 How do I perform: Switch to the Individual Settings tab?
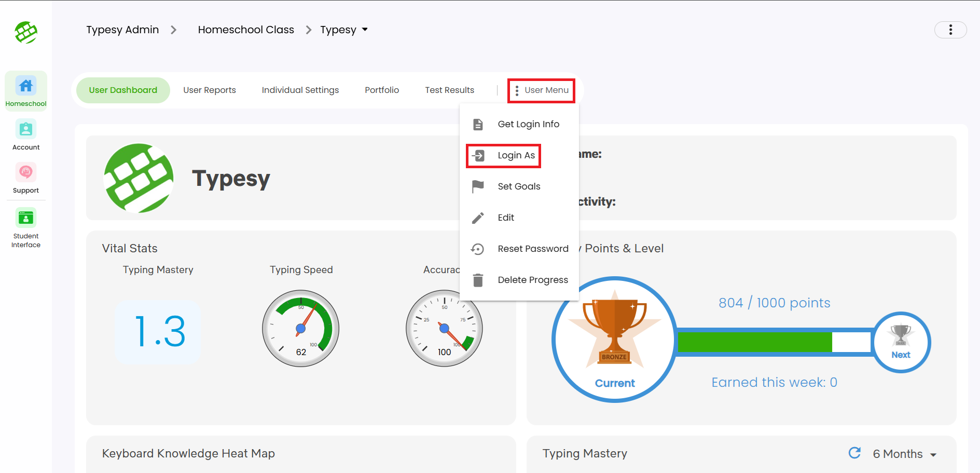pos(300,90)
